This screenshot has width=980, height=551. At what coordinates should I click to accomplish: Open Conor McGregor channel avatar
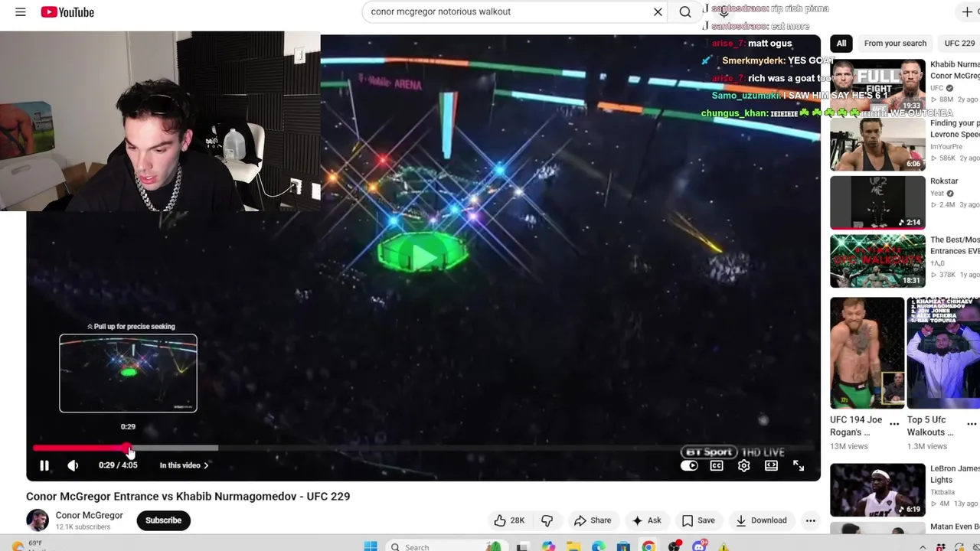tap(37, 520)
